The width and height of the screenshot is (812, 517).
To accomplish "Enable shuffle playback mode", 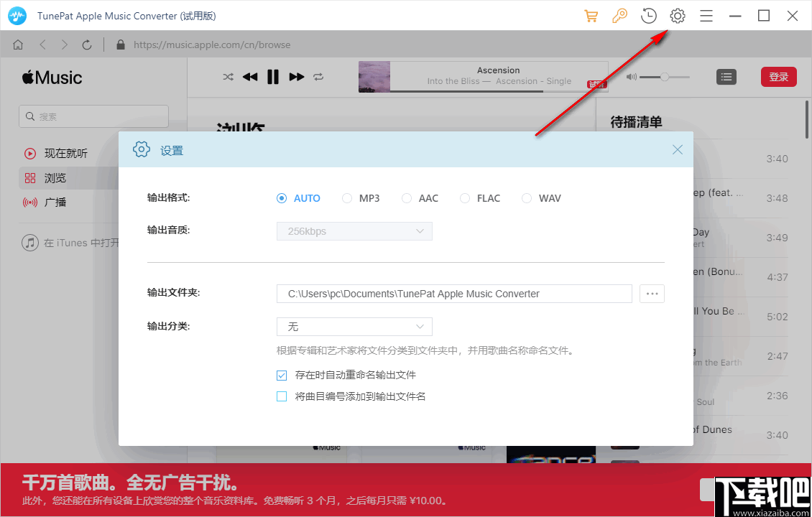I will click(228, 77).
